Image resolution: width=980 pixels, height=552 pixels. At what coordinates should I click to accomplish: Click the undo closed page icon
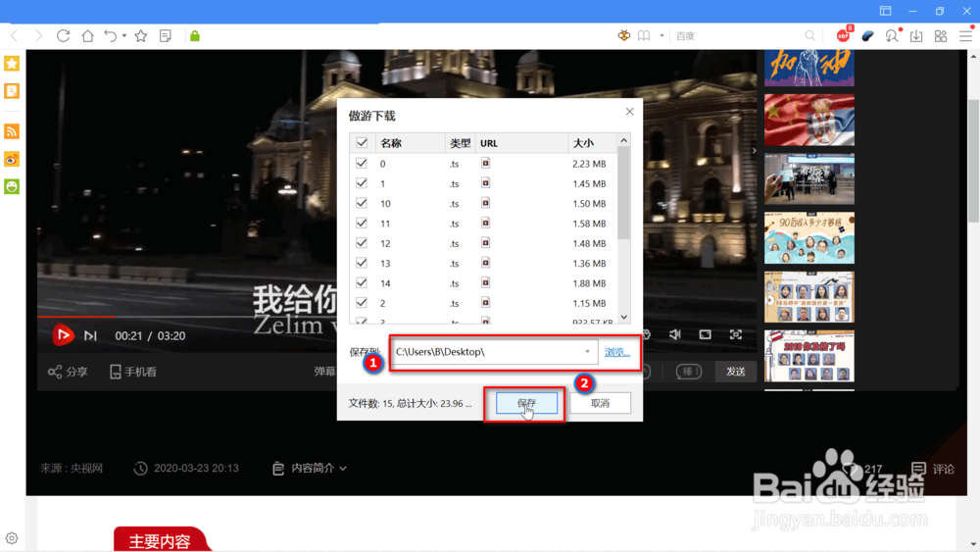point(110,36)
